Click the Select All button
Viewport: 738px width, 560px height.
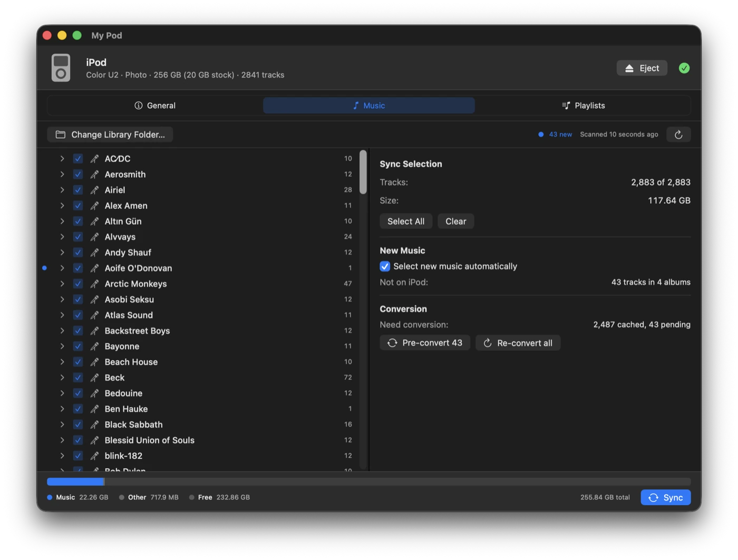click(406, 221)
